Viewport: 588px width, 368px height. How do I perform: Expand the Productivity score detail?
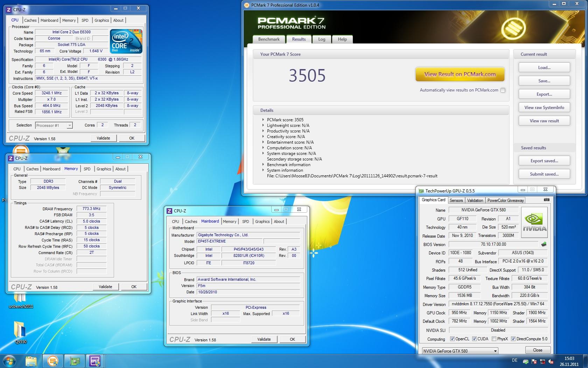click(x=263, y=131)
